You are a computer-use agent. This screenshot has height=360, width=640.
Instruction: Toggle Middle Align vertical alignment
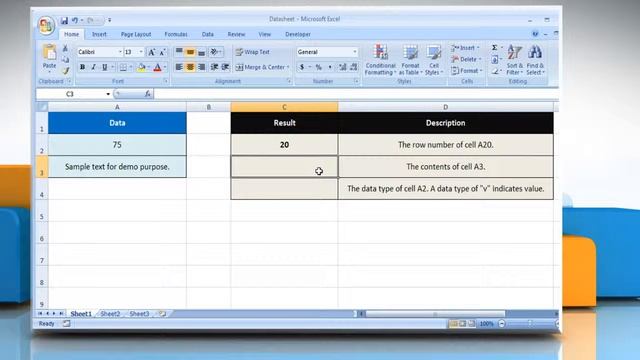click(190, 52)
